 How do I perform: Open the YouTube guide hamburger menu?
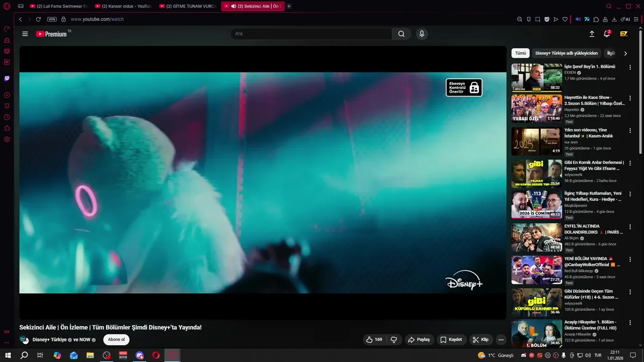(25, 34)
